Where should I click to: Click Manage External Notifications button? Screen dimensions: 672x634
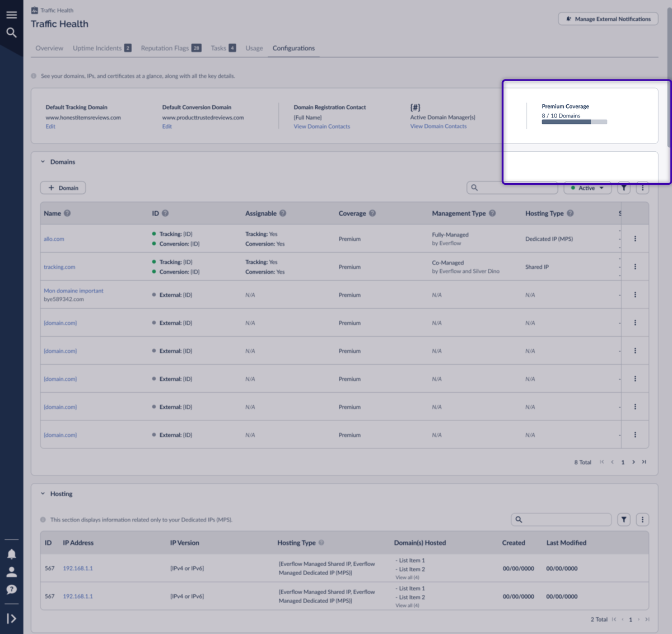pos(608,19)
